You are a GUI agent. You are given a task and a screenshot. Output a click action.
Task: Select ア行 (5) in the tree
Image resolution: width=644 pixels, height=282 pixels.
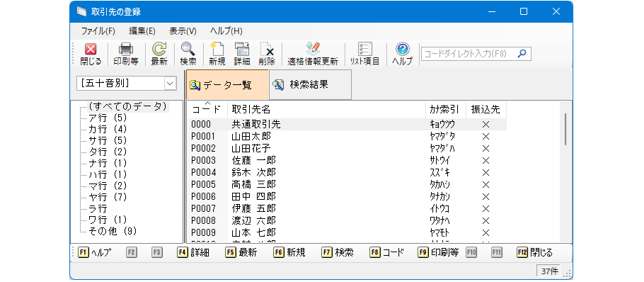tap(108, 118)
